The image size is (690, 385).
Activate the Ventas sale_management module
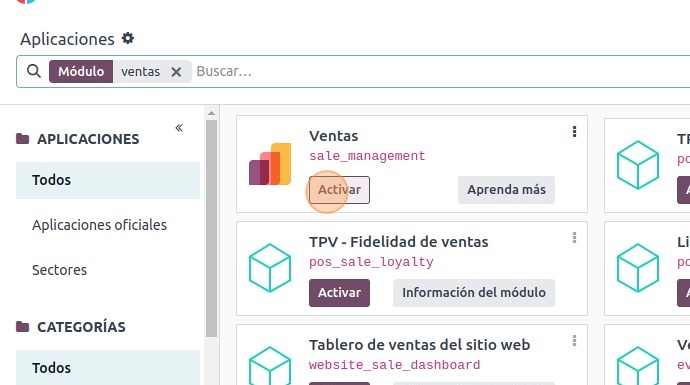point(339,190)
